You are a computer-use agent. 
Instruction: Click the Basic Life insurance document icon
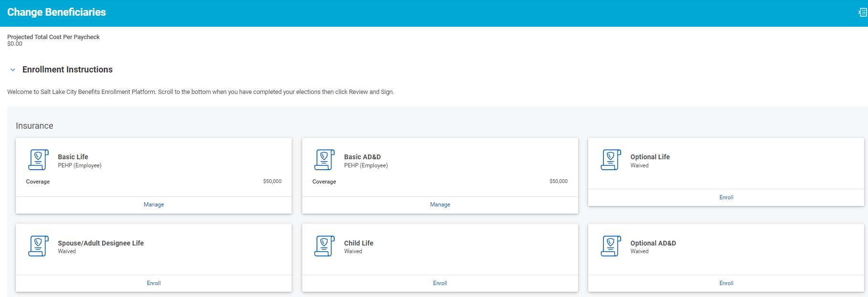pos(38,160)
